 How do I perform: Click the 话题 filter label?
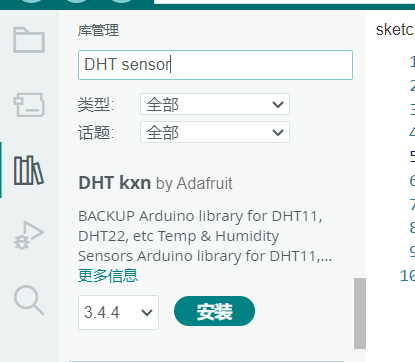[x=96, y=132]
